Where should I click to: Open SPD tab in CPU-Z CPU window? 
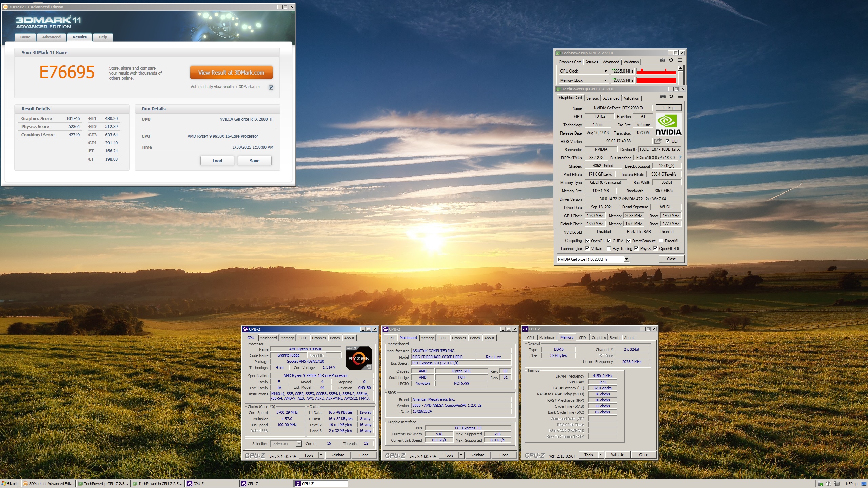[303, 338]
